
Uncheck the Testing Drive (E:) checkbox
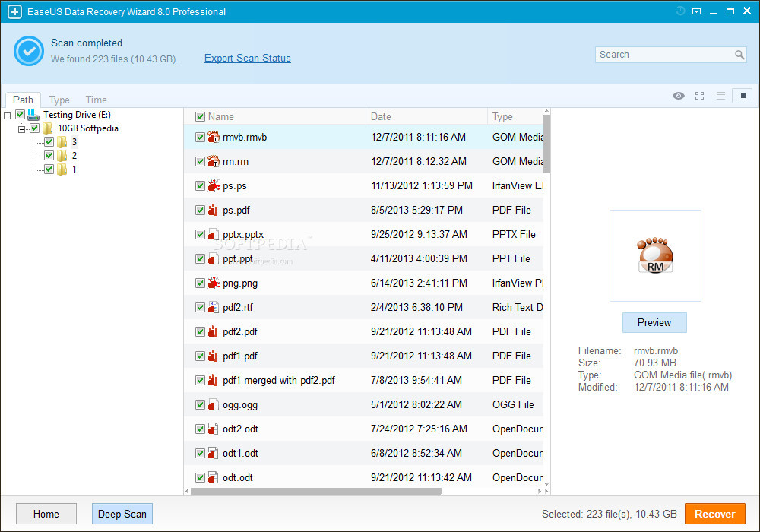pos(20,114)
